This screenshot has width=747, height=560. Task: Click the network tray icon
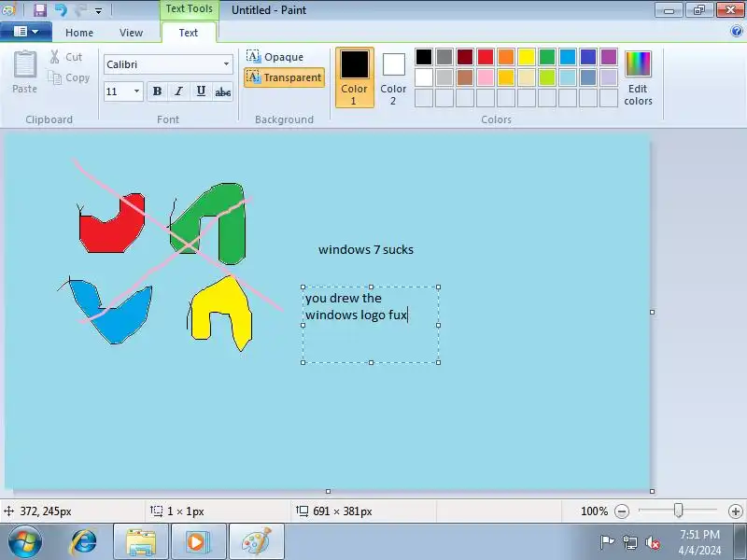630,542
